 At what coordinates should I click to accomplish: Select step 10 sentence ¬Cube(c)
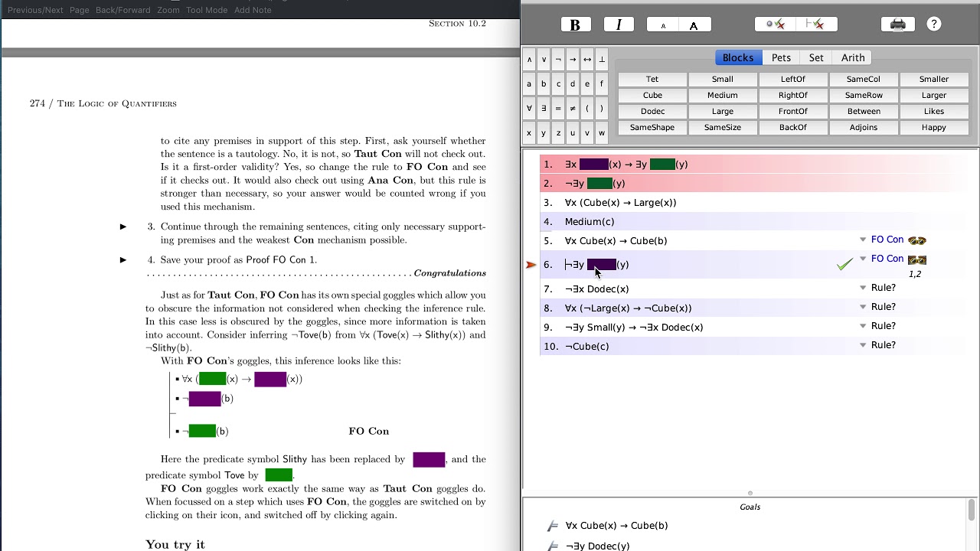pos(587,347)
